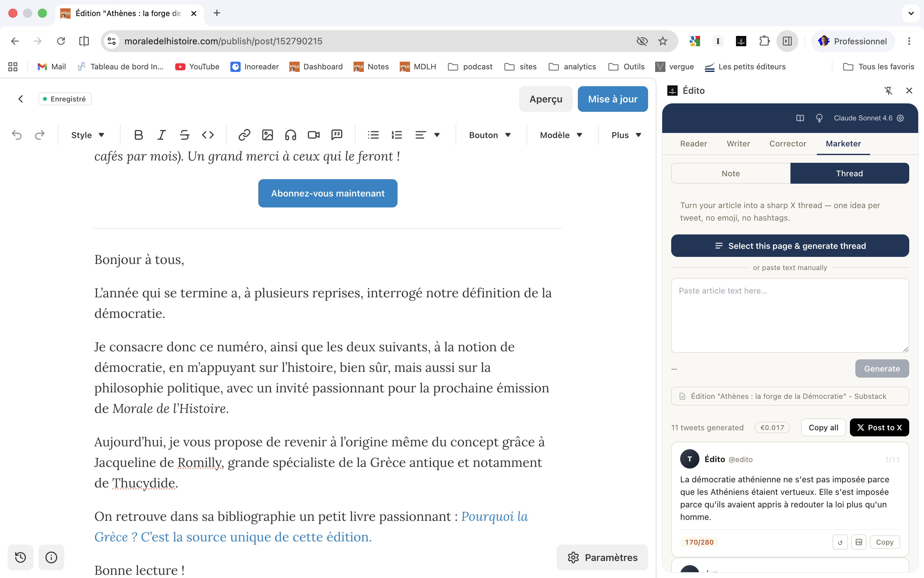Insert an image into the post

click(x=267, y=135)
